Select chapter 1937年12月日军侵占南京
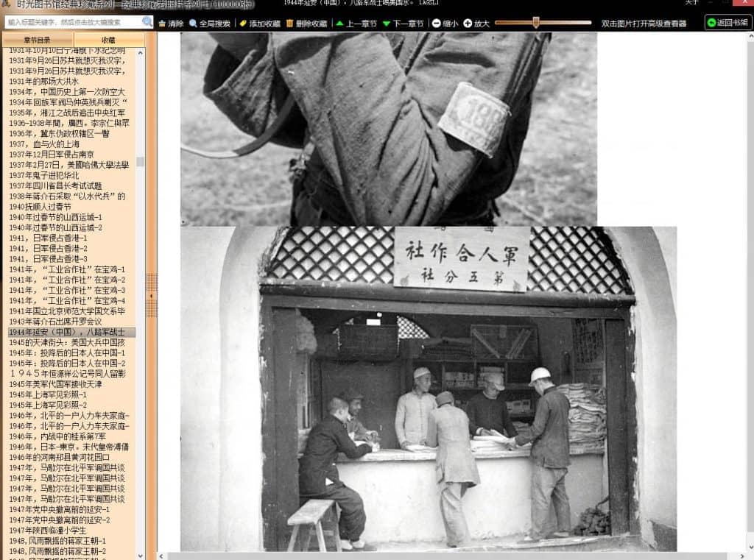754x560 pixels. pyautogui.click(x=52, y=155)
